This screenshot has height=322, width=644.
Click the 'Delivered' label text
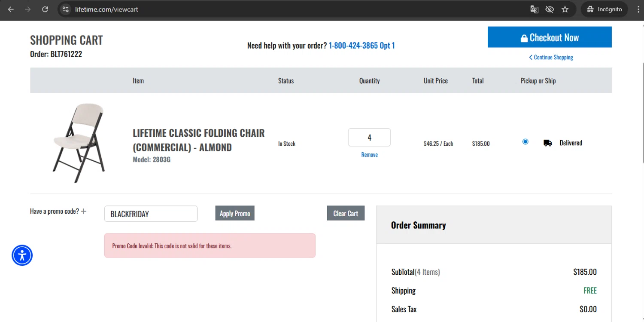click(x=571, y=143)
